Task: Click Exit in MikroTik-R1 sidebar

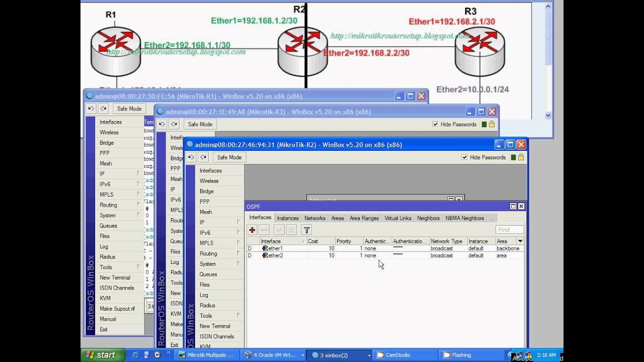Action: (x=104, y=329)
